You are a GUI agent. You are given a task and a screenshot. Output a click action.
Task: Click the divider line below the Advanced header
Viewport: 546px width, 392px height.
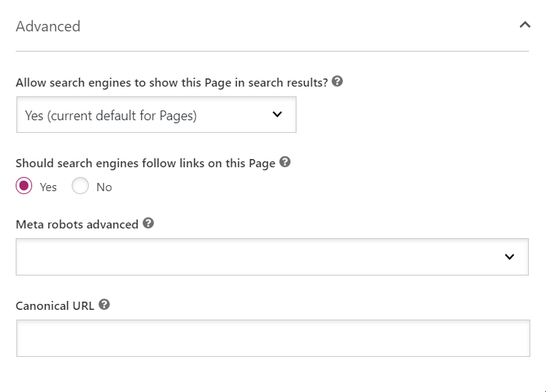(273, 52)
